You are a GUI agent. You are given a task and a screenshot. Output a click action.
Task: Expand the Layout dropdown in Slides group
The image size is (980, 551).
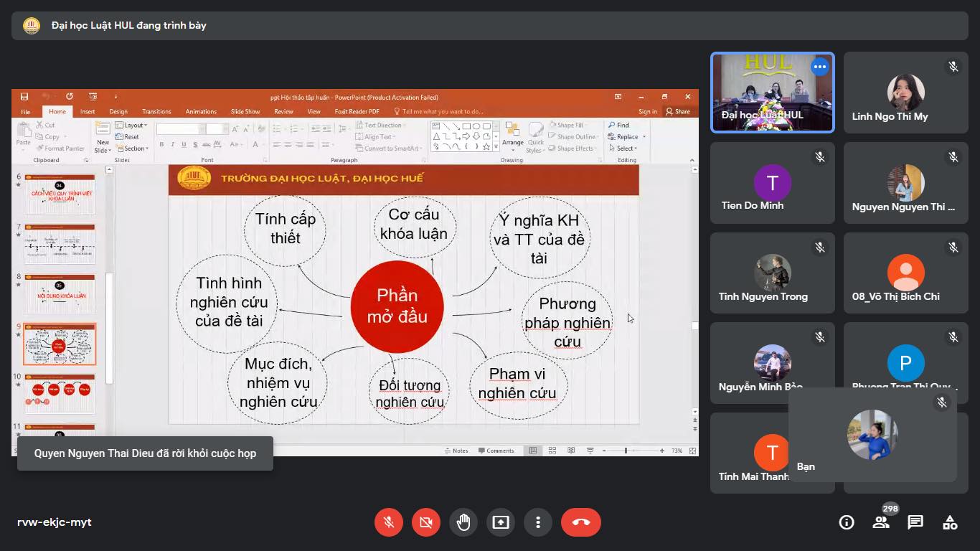tap(134, 126)
